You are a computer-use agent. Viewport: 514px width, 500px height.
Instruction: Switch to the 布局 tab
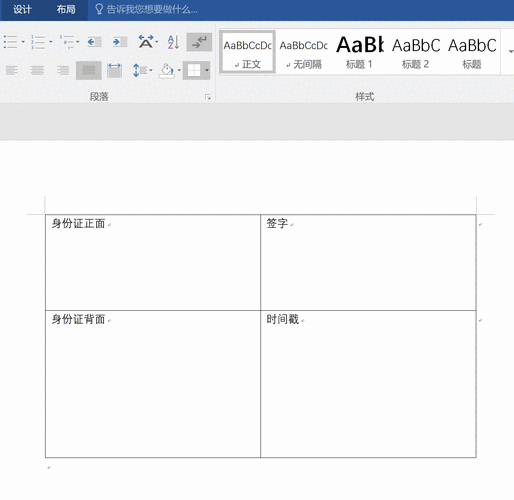tap(66, 10)
